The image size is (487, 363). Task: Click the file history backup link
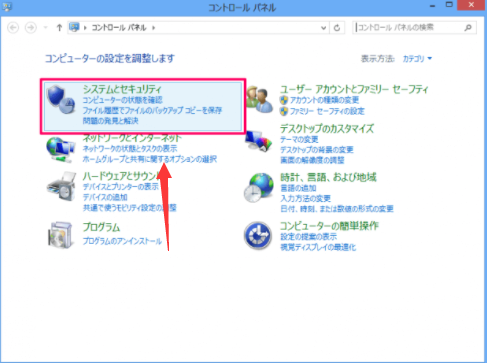coord(152,110)
